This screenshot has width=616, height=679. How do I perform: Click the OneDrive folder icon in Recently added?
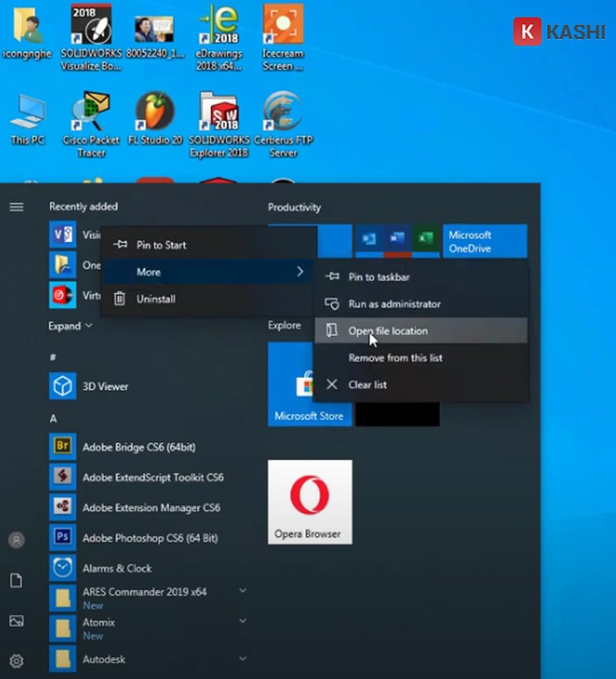pyautogui.click(x=62, y=264)
